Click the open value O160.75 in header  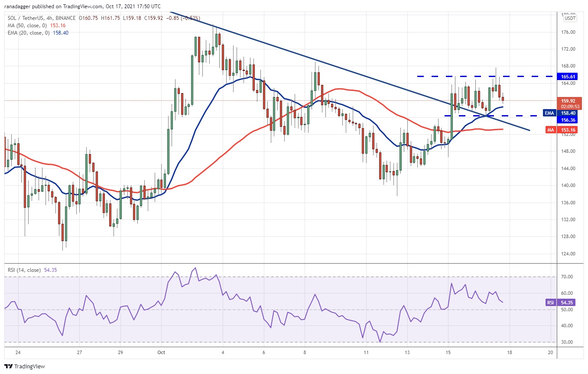point(88,19)
